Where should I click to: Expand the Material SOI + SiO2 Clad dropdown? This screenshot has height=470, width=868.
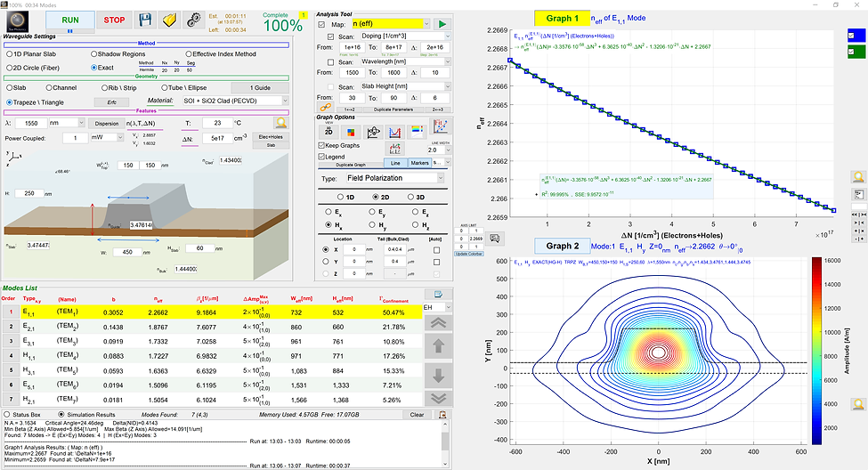coord(285,101)
